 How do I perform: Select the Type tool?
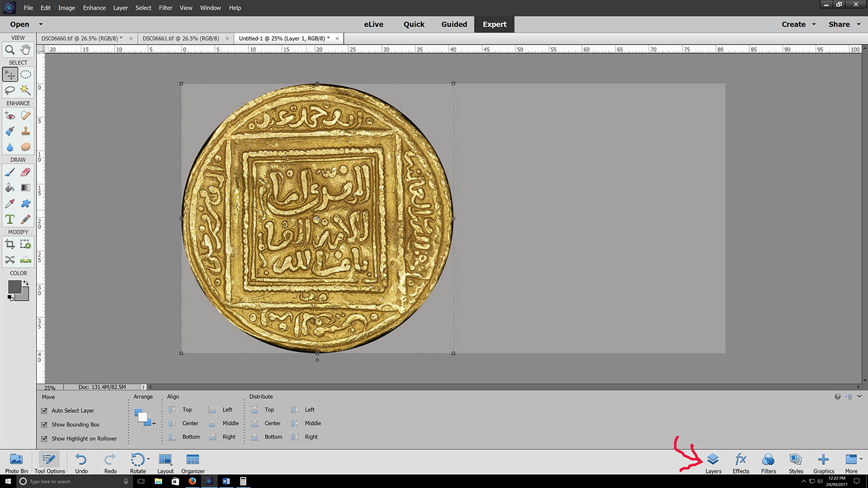10,219
